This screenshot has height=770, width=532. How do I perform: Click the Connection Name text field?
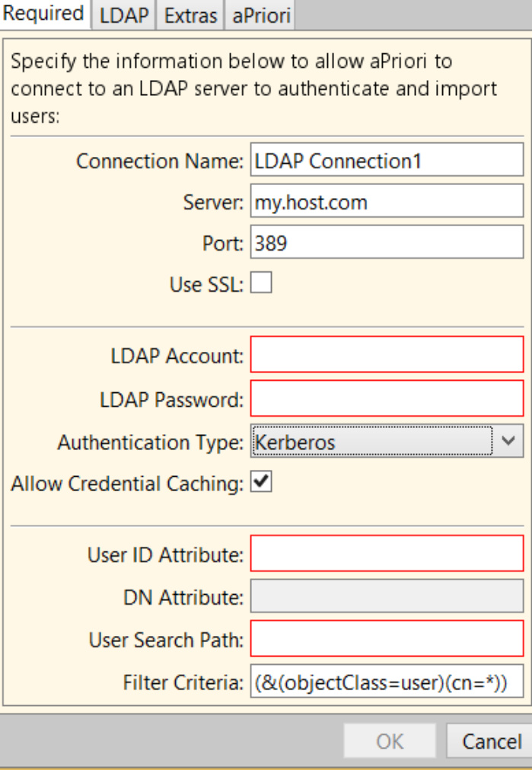[x=387, y=162]
